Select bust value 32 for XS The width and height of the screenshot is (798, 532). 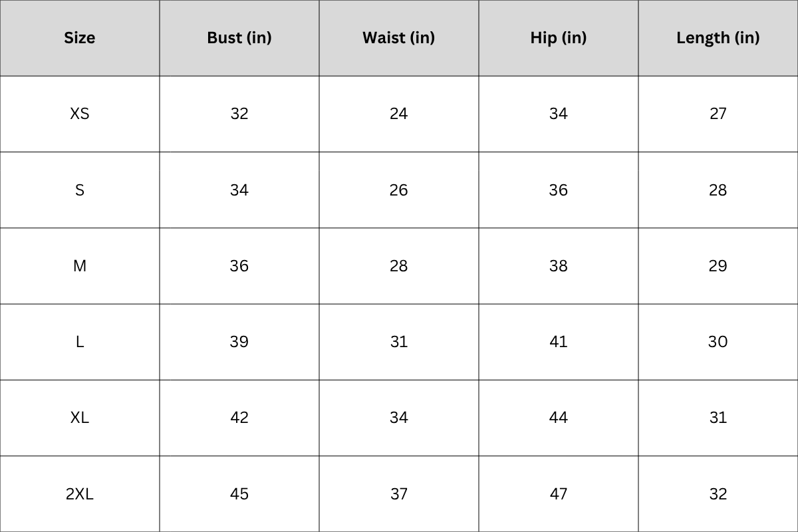[239, 114]
